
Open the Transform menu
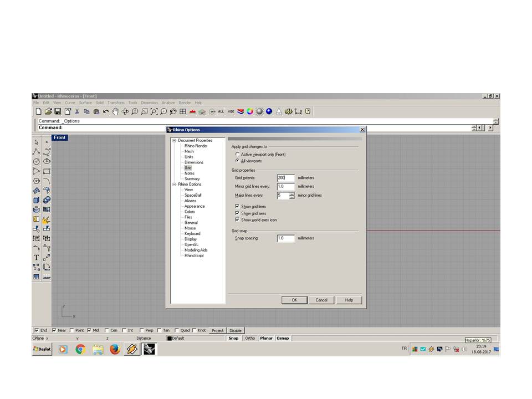116,103
